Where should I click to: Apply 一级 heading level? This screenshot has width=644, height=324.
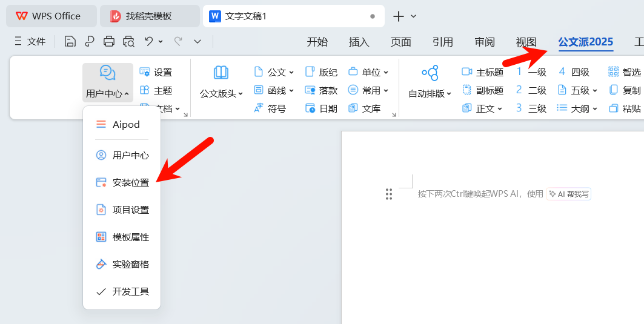point(531,72)
